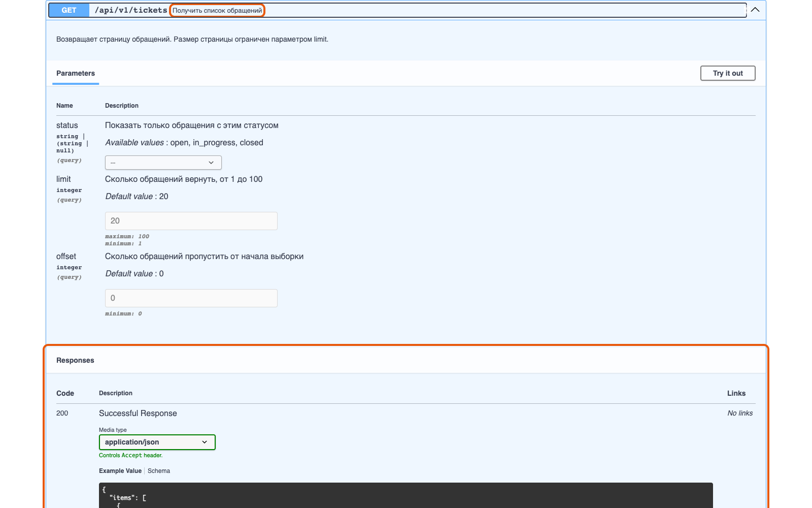
Task: Open the Parameters tab
Action: coord(76,73)
